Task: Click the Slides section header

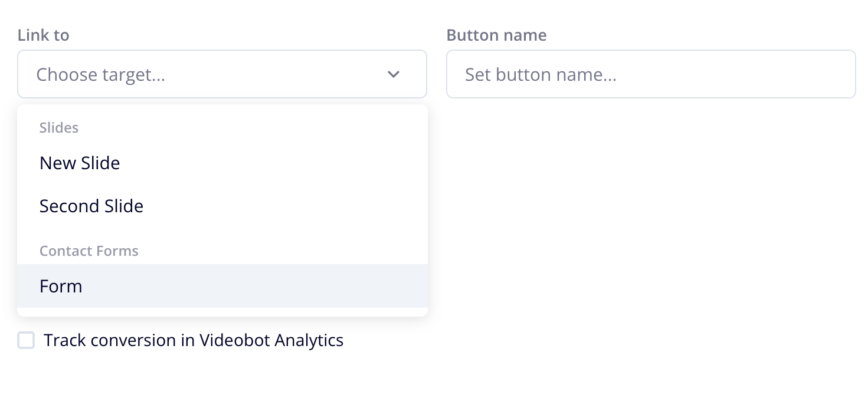Action: point(59,127)
